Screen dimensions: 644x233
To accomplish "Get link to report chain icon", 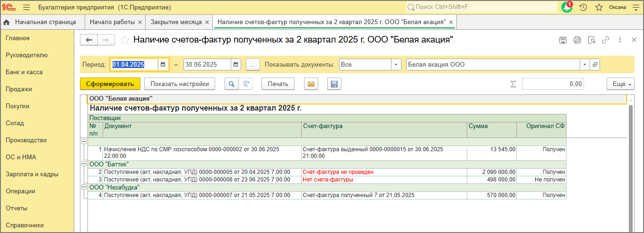I will 605,40.
